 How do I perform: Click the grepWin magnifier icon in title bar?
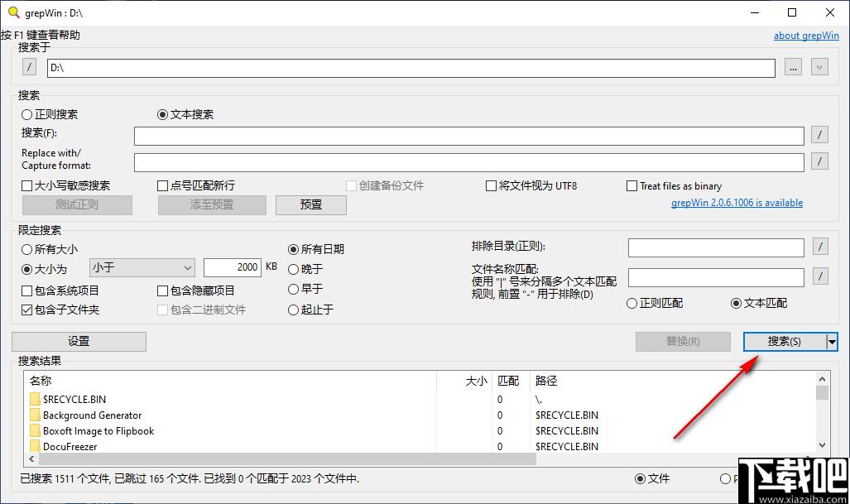pyautogui.click(x=14, y=12)
